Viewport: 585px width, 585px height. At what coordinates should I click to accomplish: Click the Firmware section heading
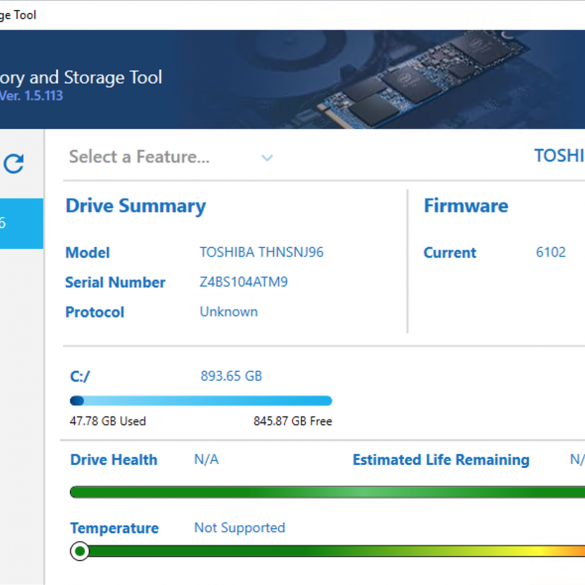(x=466, y=206)
